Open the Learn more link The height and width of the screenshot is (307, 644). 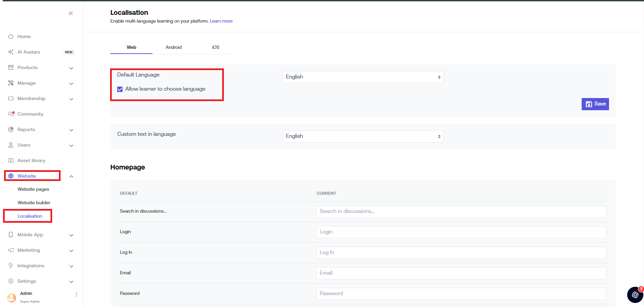(221, 21)
